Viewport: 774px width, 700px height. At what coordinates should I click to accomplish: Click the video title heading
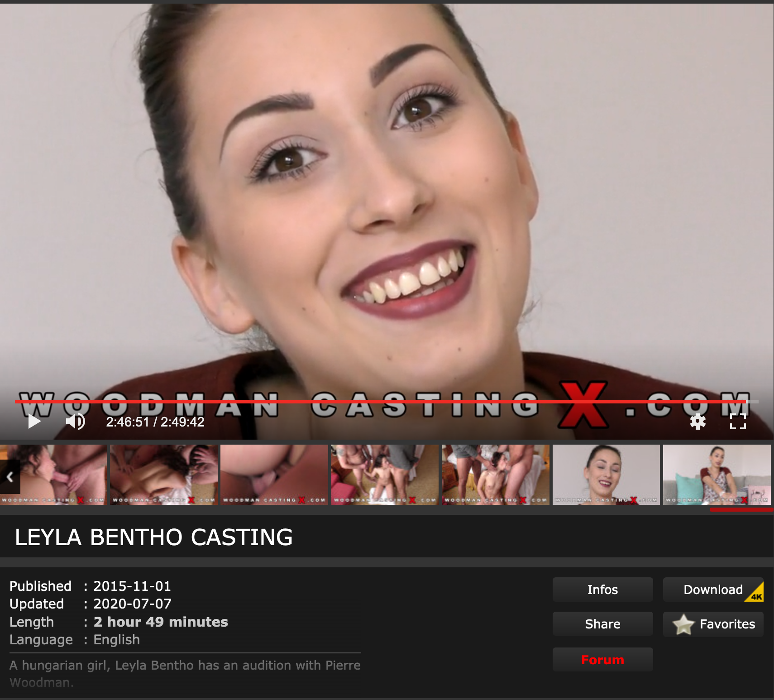pos(154,537)
